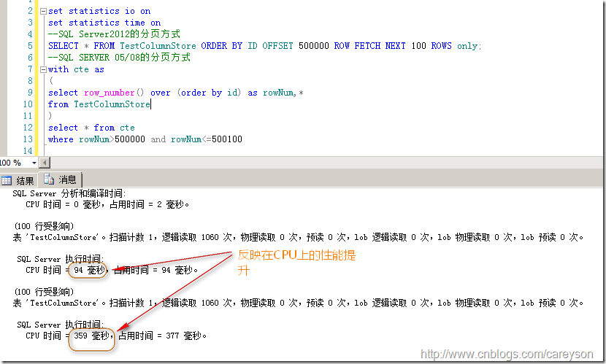Click line number 14 in the gutter
This screenshot has height=364, width=606.
coord(28,150)
